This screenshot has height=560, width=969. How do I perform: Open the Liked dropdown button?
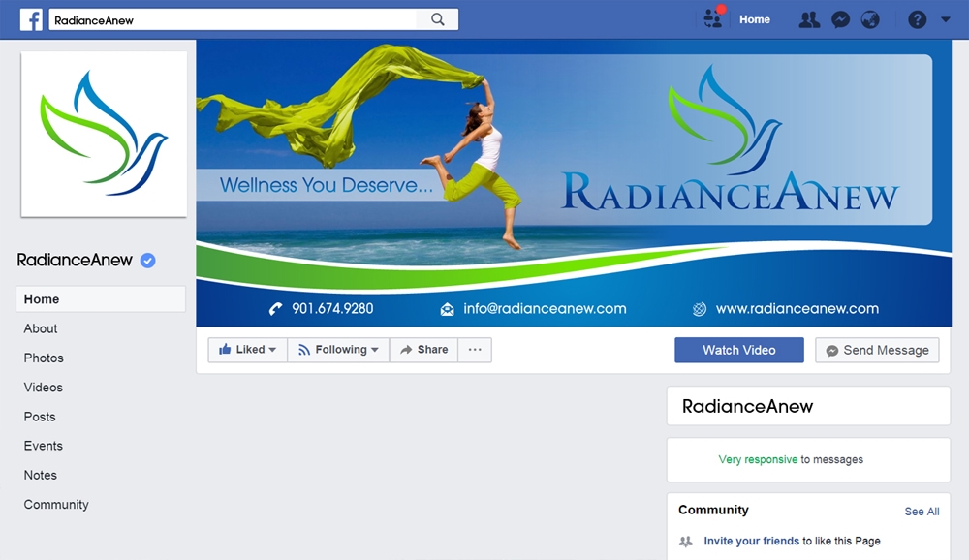[247, 350]
